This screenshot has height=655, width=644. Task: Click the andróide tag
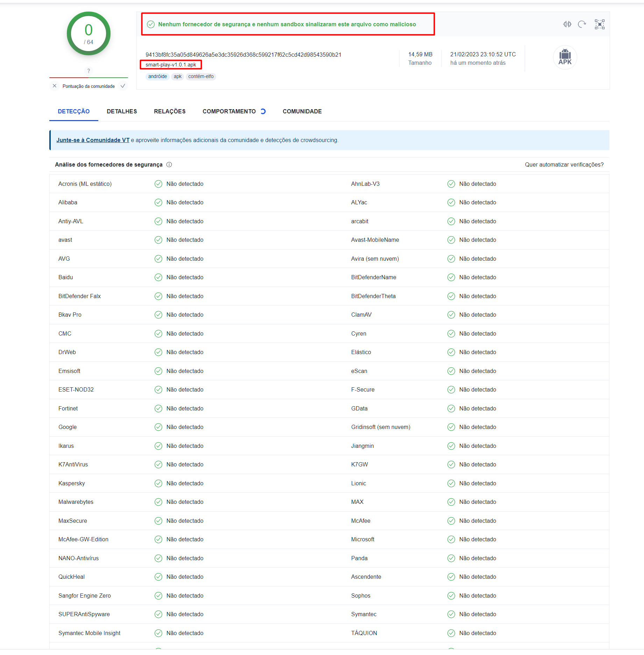[x=157, y=76]
